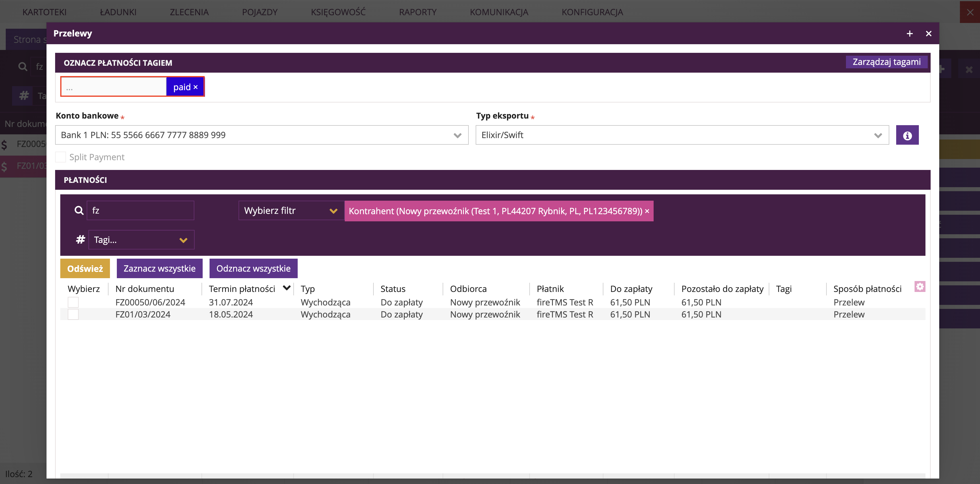Screen dimensions: 980x484
Task: Remove the paid tag with its x
Action: pos(195,87)
